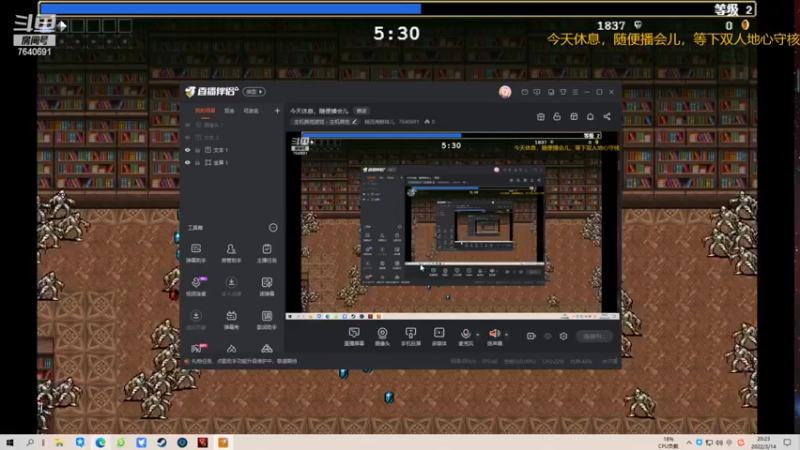This screenshot has height=450, width=800.
Task: Open the 主播任务 tool icon
Action: point(267,253)
